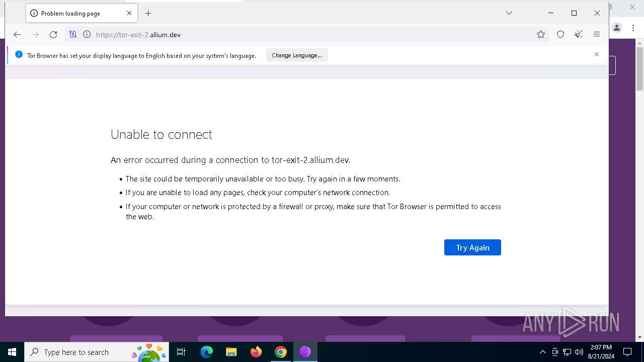Image resolution: width=644 pixels, height=362 pixels.
Task: Open the Windows Start menu
Action: click(x=12, y=352)
